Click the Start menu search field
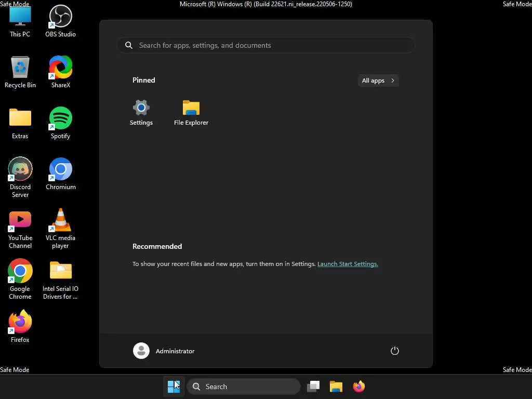The width and height of the screenshot is (532, 399). (x=266, y=45)
